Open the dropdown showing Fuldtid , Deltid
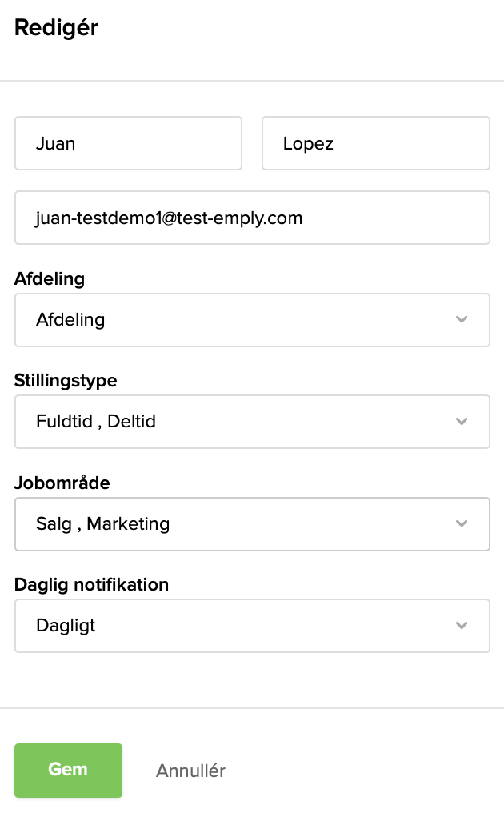The height and width of the screenshot is (821, 504). (240, 421)
